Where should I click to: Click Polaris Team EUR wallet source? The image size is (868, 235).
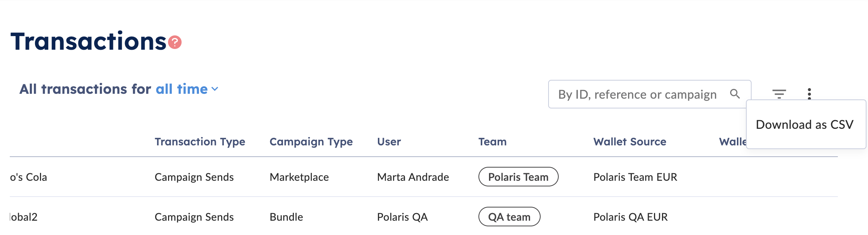pyautogui.click(x=635, y=177)
